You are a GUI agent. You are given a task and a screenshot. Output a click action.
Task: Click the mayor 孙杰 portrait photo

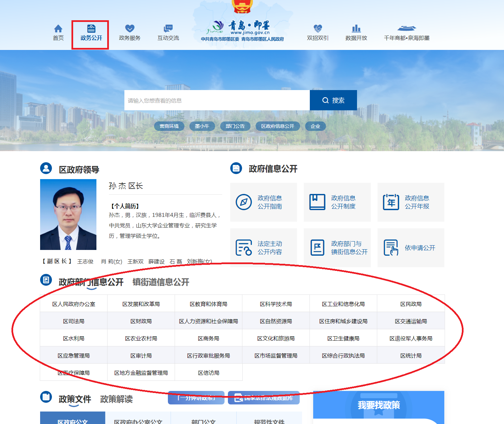click(68, 215)
